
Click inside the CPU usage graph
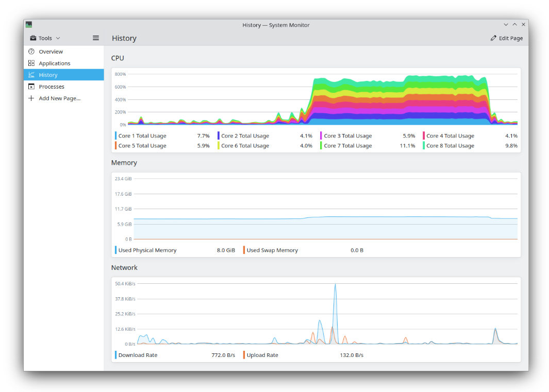[x=317, y=98]
